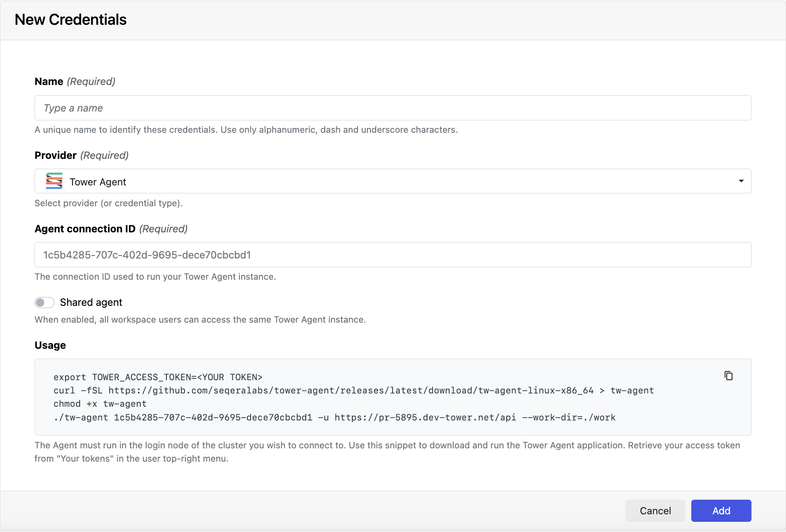
Task: Click the Shared agent label text
Action: [x=91, y=302]
